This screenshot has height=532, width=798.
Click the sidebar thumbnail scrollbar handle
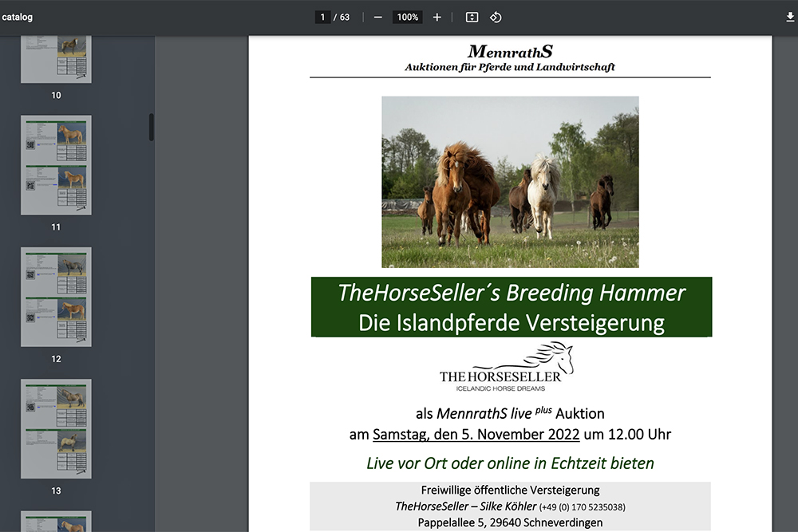pyautogui.click(x=151, y=127)
